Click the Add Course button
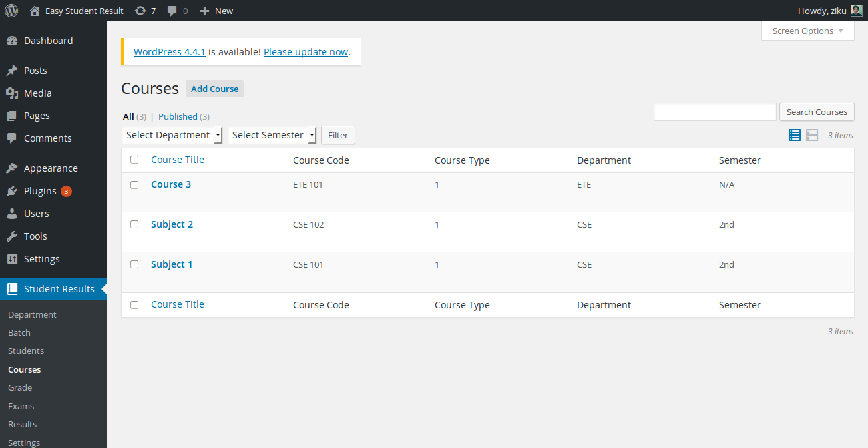 pos(214,89)
